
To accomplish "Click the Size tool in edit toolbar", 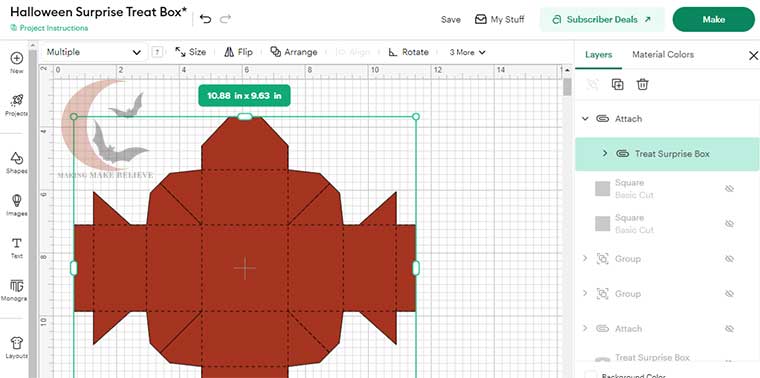I will tap(190, 52).
